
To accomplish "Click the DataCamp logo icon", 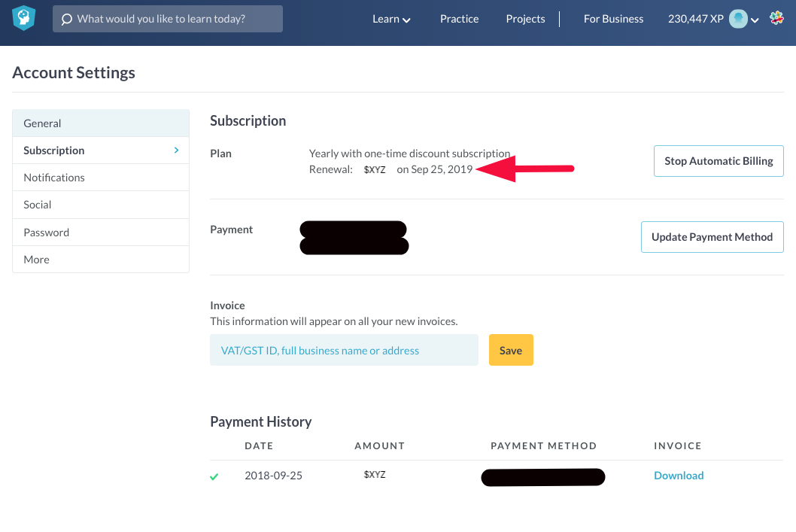I will click(24, 19).
